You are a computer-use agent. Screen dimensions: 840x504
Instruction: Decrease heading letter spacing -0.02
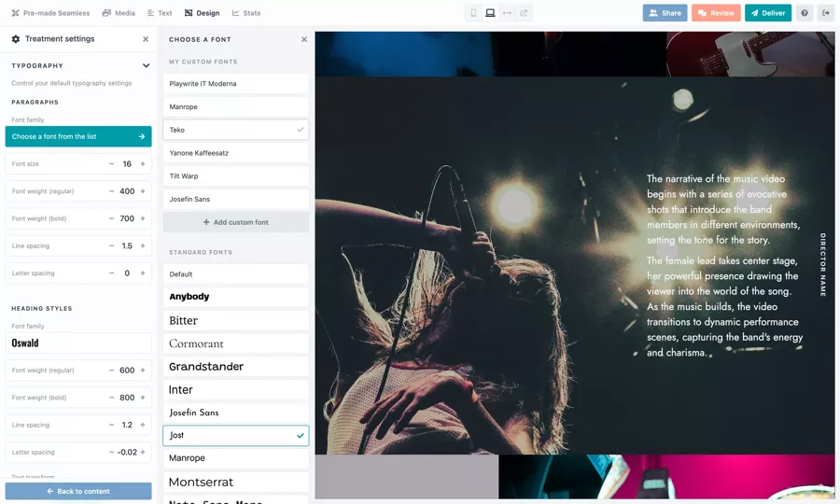(111, 452)
